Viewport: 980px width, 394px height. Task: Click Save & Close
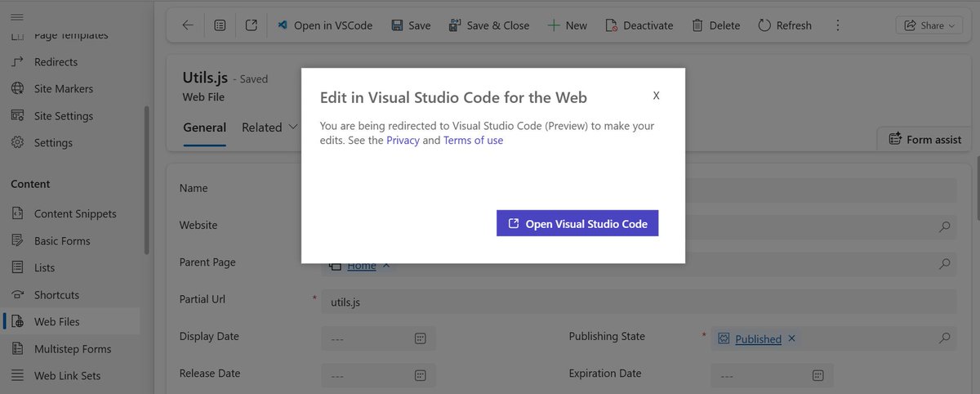point(488,25)
